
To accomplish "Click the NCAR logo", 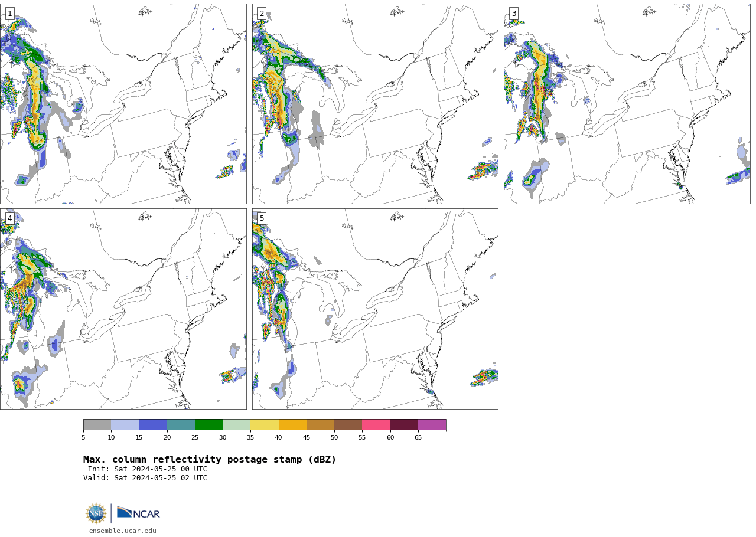I will point(138,513).
